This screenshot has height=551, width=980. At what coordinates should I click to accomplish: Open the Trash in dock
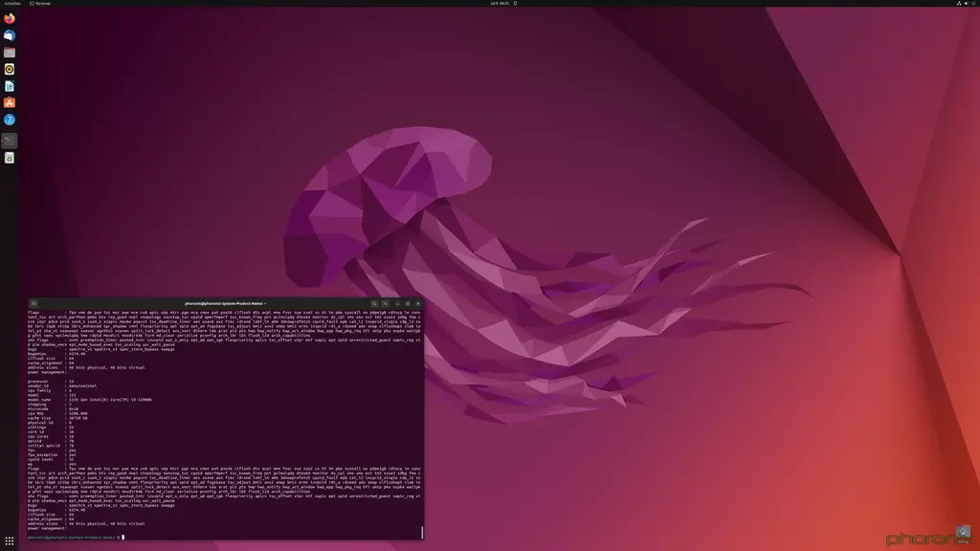[x=10, y=157]
